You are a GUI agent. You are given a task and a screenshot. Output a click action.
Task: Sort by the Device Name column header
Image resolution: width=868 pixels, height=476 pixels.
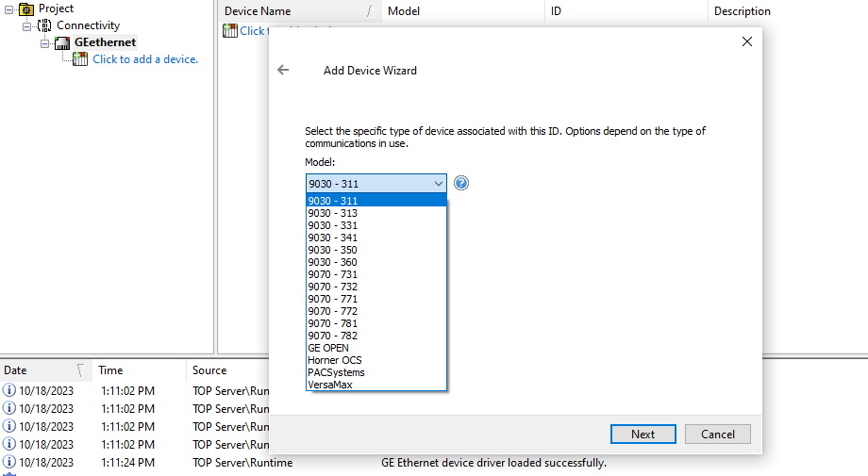click(299, 11)
